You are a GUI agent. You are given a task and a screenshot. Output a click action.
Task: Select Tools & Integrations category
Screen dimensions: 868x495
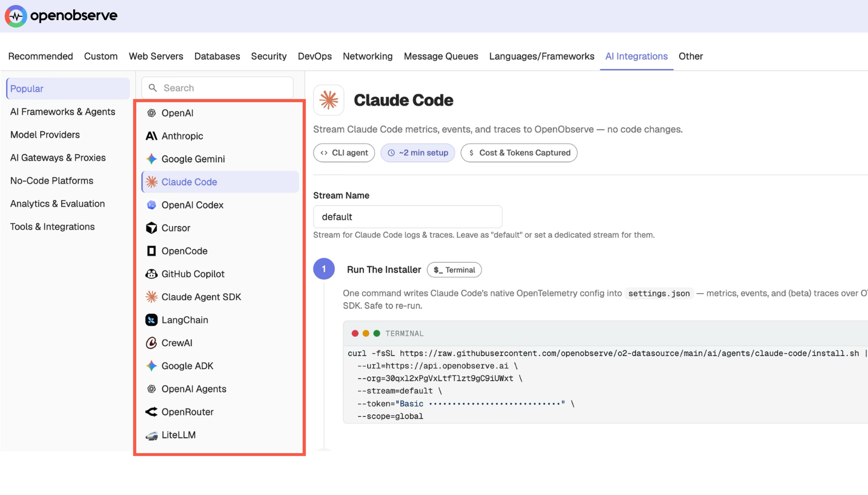53,227
